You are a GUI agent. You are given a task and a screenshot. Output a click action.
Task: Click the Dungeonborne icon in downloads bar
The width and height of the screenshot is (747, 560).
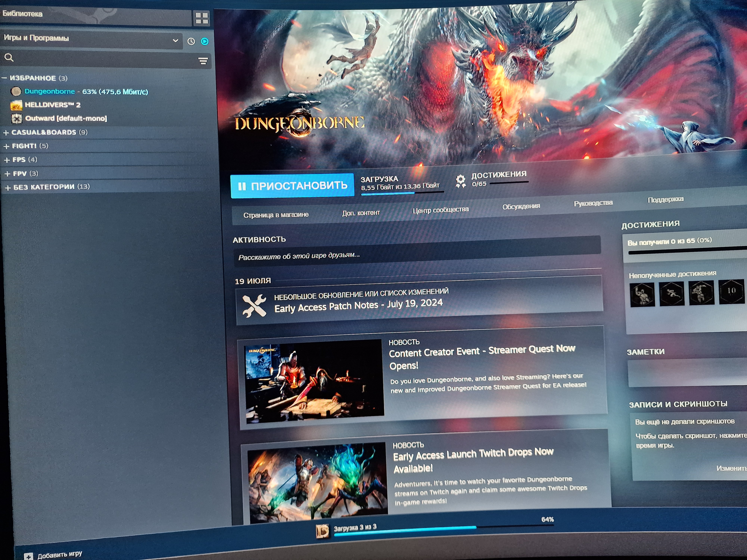click(x=322, y=531)
